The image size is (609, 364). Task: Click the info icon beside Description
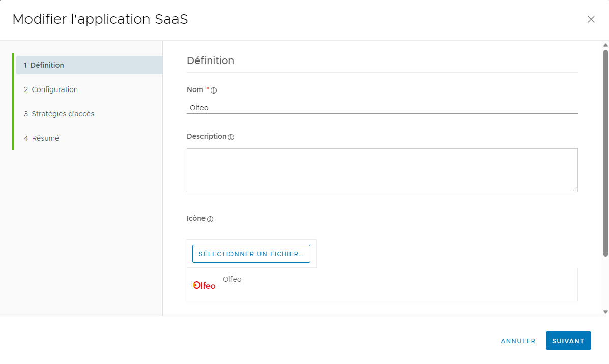point(231,137)
